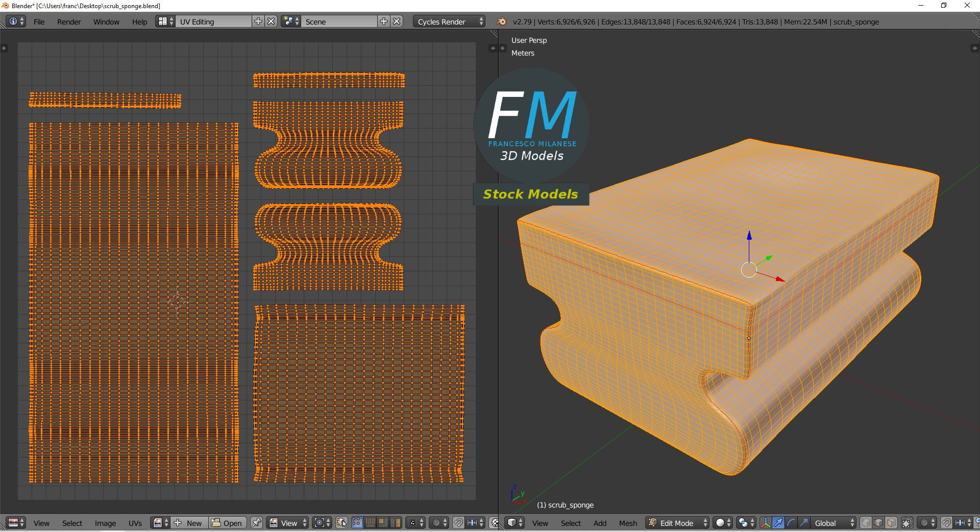Click the Open image button
This screenshot has height=532, width=980.
[227, 523]
